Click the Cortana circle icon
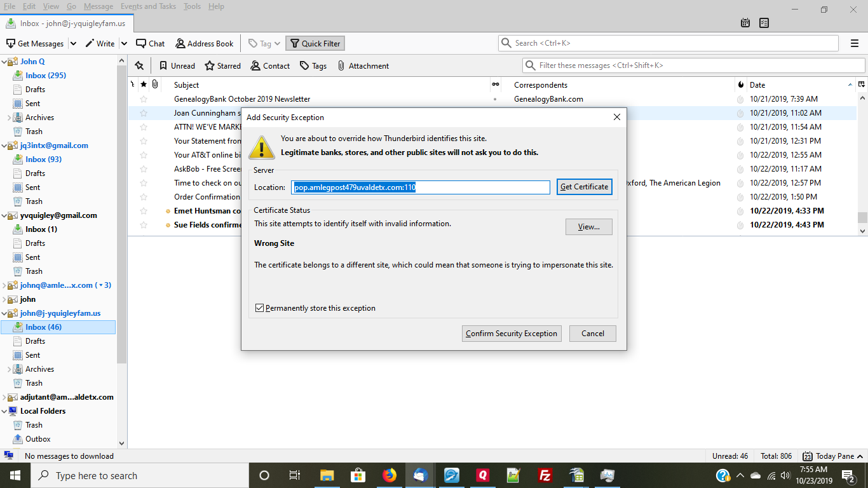Screen dimensions: 868x488 (x=264, y=475)
